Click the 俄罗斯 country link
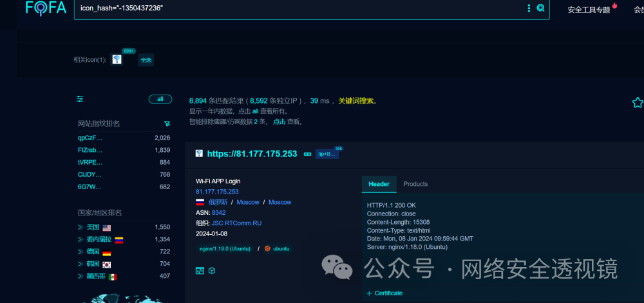644x303 pixels. click(x=218, y=202)
